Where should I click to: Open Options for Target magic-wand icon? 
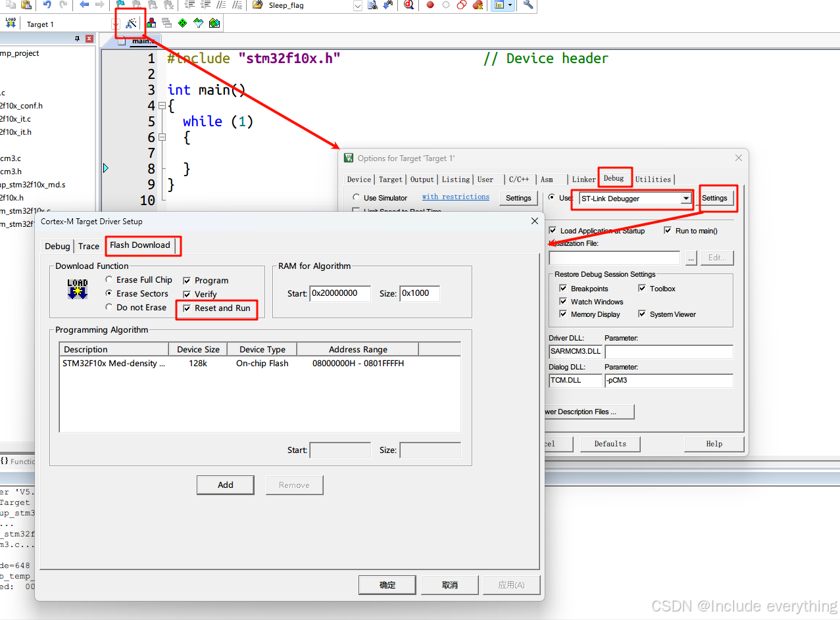coord(132,24)
